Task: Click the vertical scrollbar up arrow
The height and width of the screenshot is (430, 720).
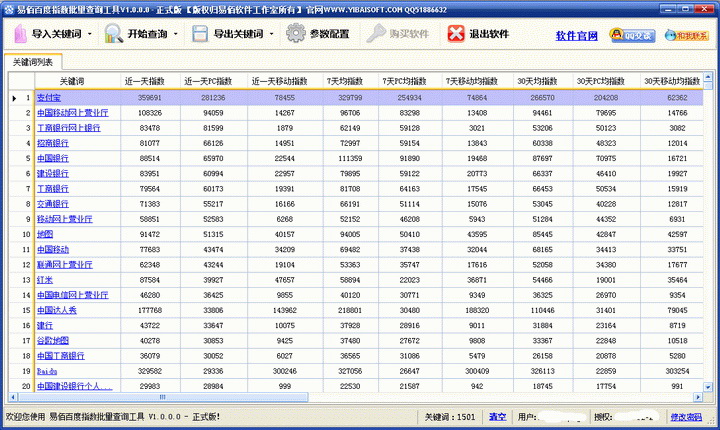Action: coord(708,77)
